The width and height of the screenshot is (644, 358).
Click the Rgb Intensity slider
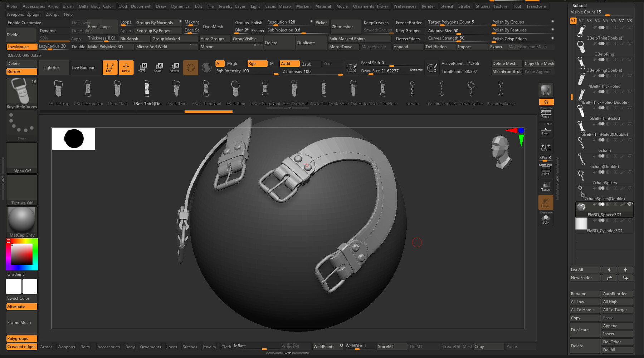[247, 71]
